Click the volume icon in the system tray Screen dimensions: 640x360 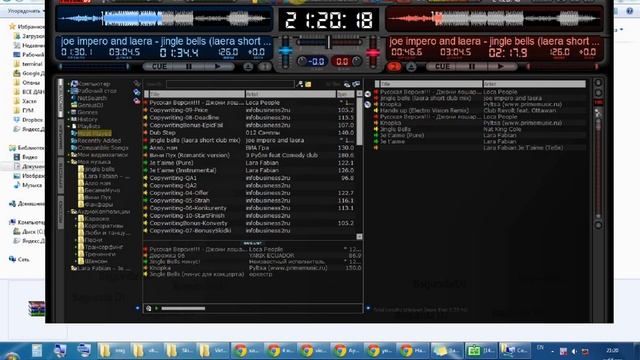click(574, 351)
